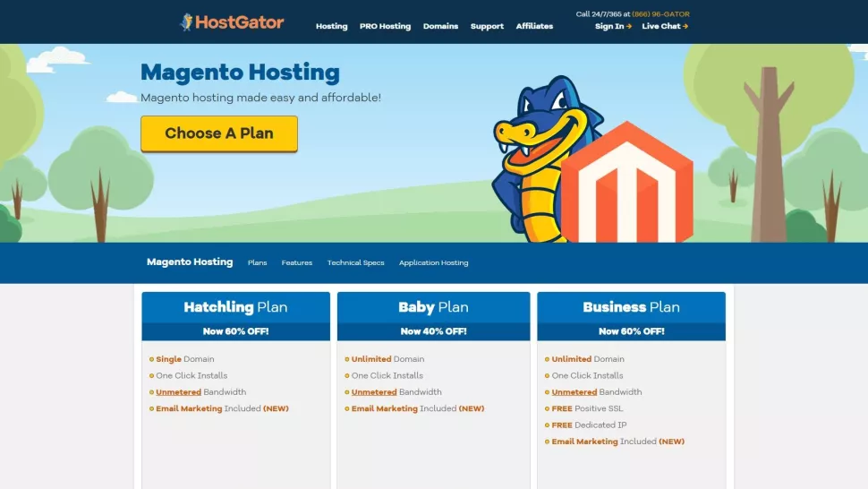The height and width of the screenshot is (489, 868).
Task: Click Unmetered link in Hatchling Plan
Action: coord(178,392)
